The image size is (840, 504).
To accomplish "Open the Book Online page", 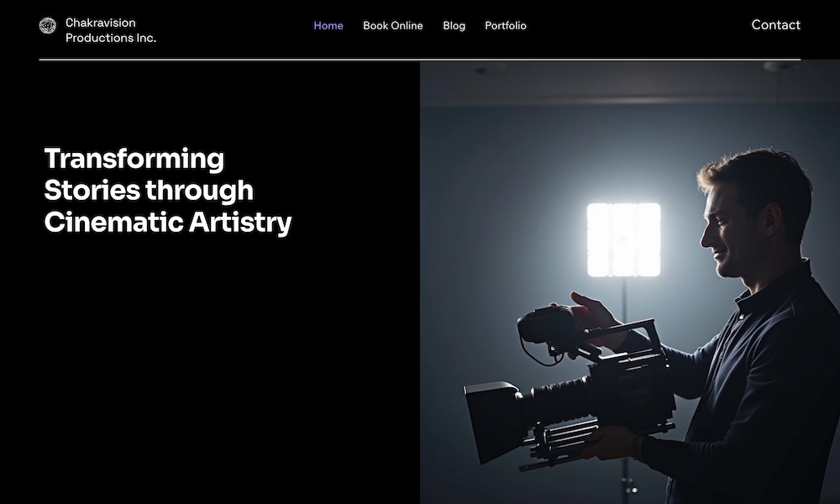I will pos(392,25).
